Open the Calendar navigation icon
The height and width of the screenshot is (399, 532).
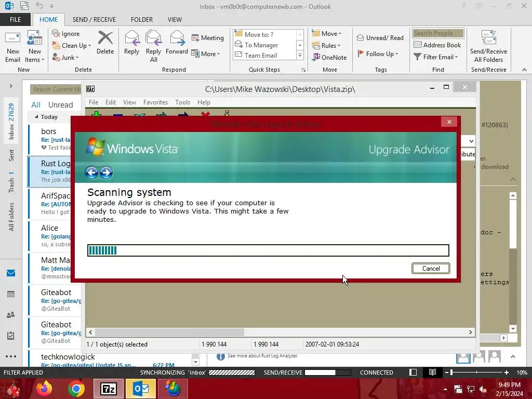click(x=11, y=294)
